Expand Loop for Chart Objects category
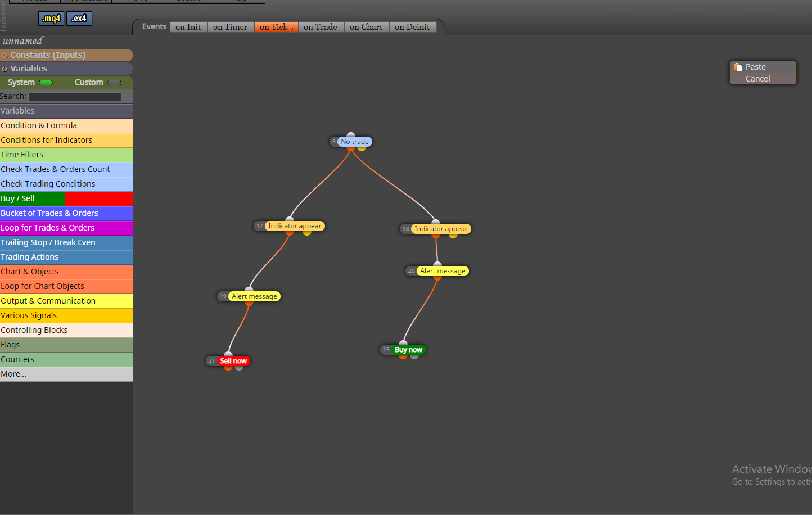Viewport: 812px width, 515px height. (66, 287)
